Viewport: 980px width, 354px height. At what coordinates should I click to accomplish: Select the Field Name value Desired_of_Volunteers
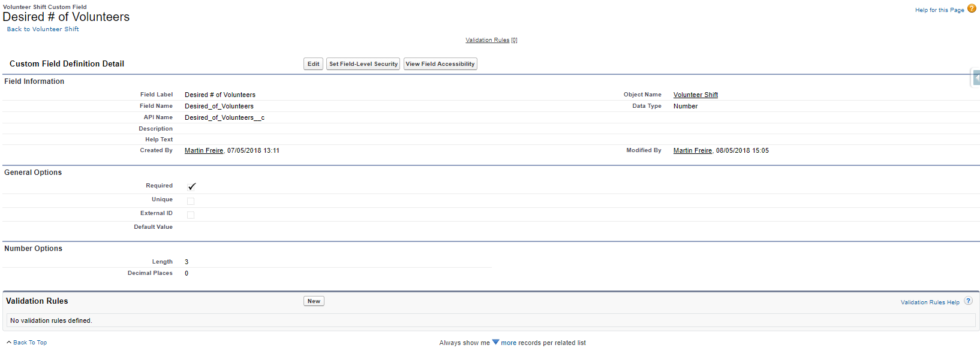pos(219,106)
